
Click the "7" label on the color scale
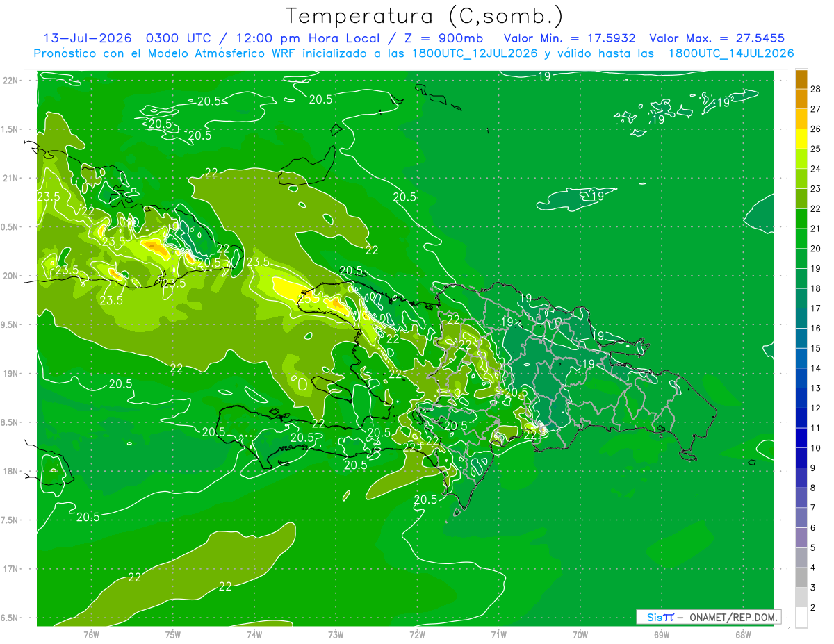point(814,508)
